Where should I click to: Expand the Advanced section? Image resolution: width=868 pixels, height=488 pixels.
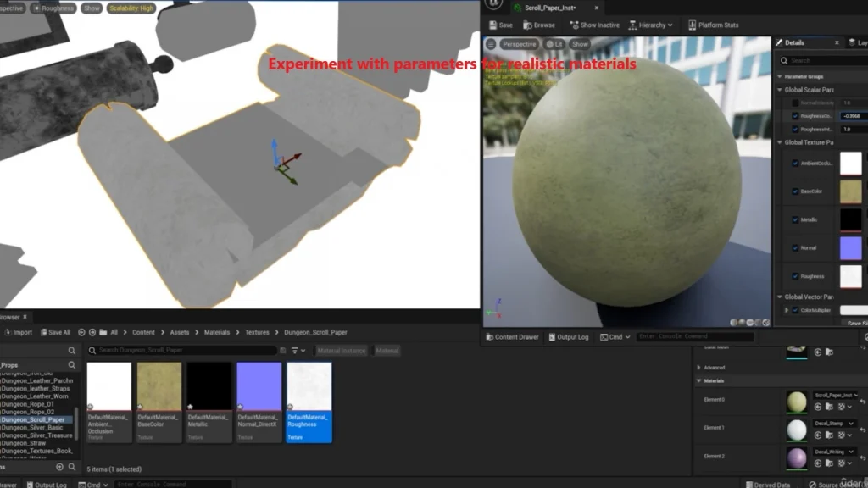coord(698,368)
